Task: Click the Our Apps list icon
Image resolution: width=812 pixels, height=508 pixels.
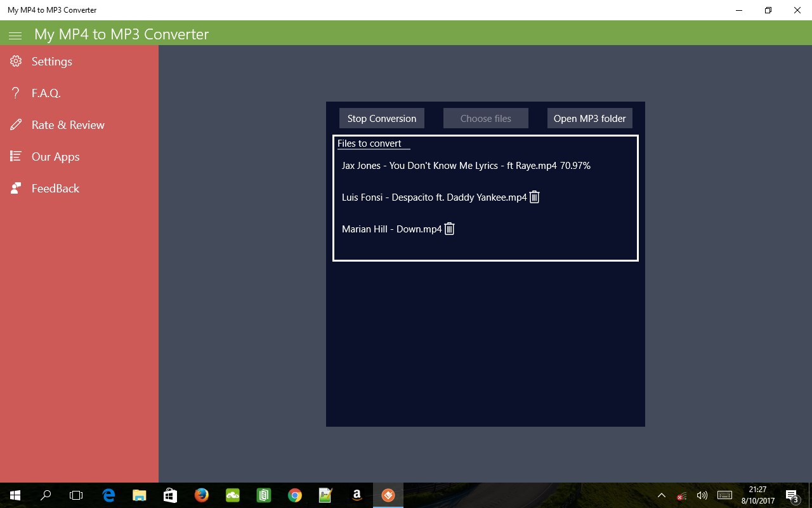Action: pos(15,156)
